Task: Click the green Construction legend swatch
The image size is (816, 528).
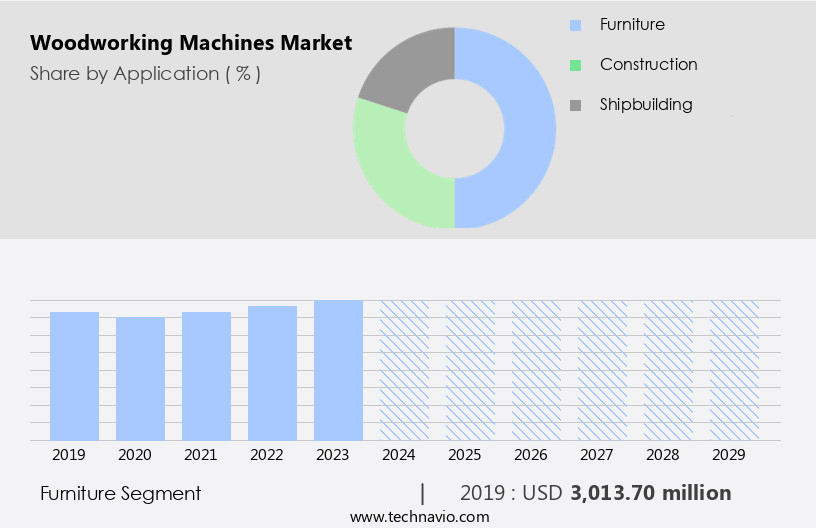Action: point(575,65)
